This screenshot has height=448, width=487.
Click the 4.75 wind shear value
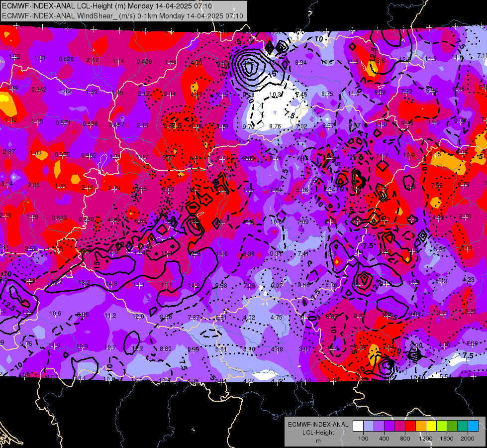tap(277, 318)
